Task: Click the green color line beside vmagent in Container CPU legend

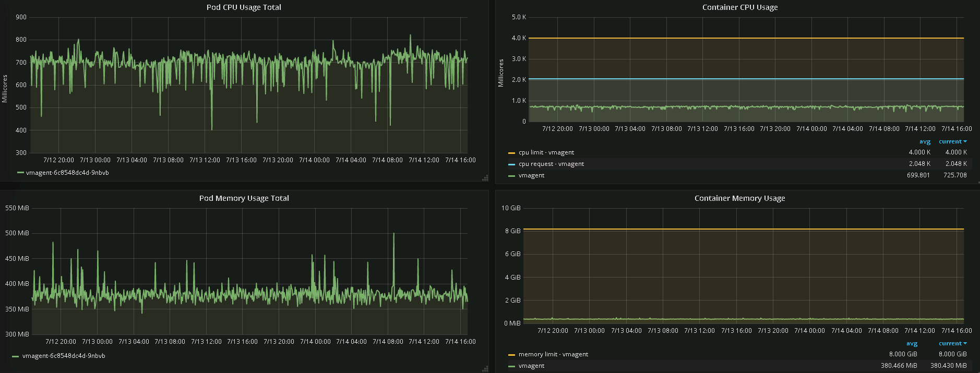Action: [x=511, y=176]
